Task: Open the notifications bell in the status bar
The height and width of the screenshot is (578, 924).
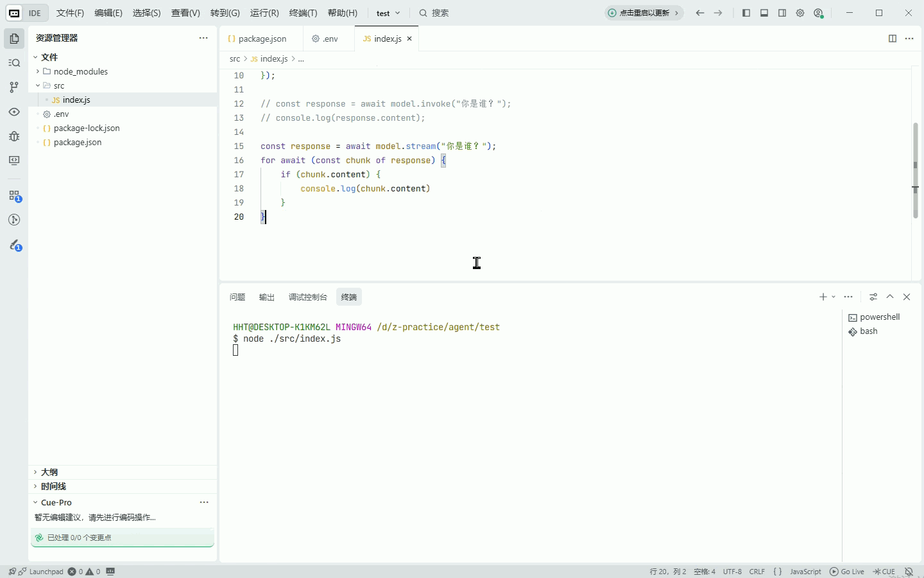Action: [x=909, y=572]
